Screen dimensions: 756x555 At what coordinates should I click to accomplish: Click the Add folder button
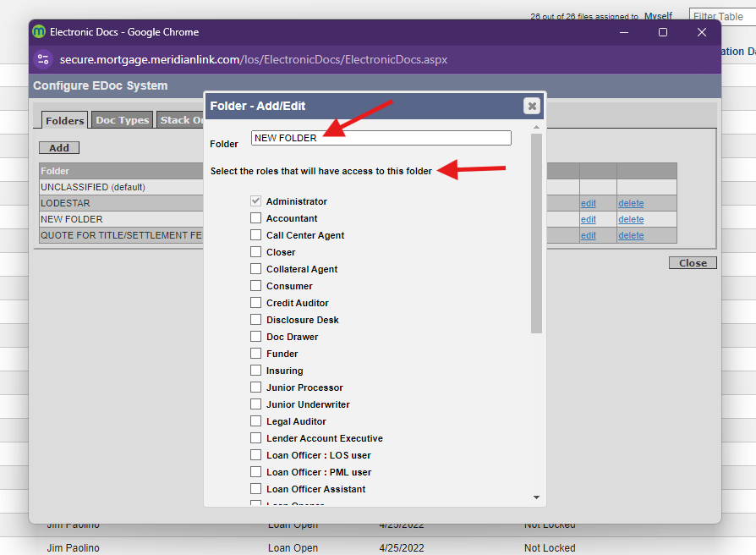pos(59,148)
